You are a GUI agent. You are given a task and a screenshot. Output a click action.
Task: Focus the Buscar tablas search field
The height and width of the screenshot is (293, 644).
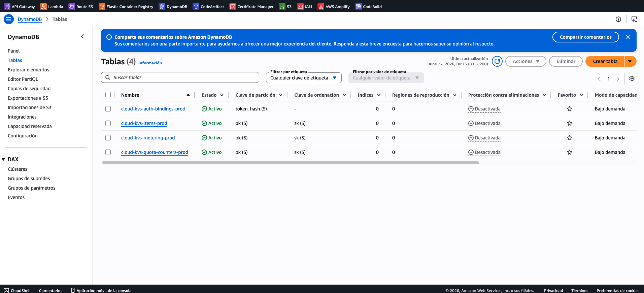(x=180, y=77)
